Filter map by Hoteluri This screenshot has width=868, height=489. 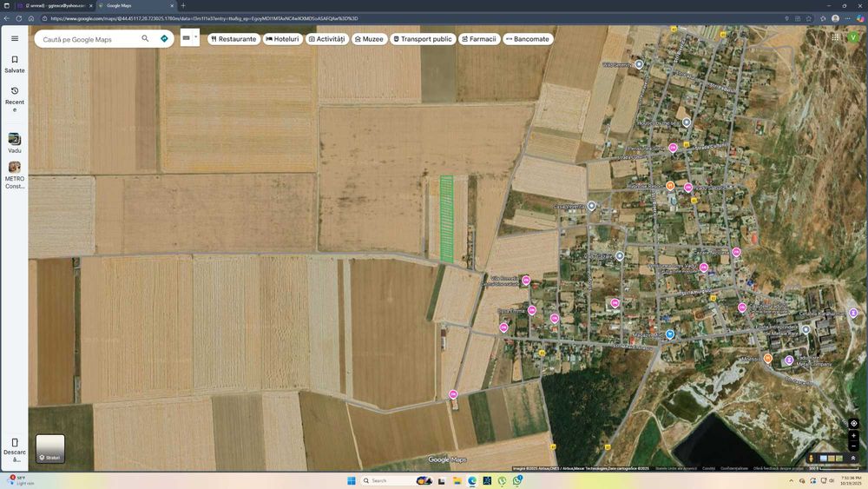click(282, 39)
